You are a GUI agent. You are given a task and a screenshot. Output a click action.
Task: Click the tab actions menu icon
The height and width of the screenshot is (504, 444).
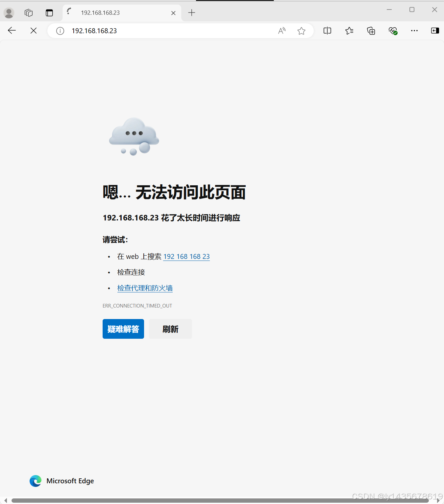(49, 13)
